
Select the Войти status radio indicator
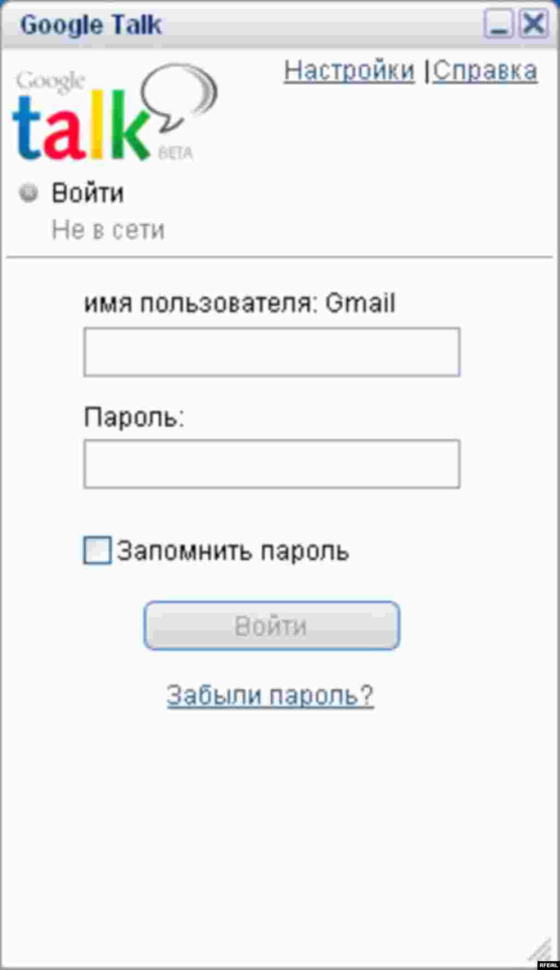pos(28,193)
